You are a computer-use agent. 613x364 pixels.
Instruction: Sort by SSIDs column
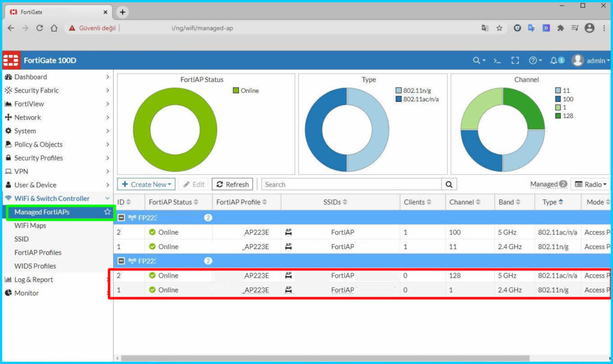click(x=335, y=202)
